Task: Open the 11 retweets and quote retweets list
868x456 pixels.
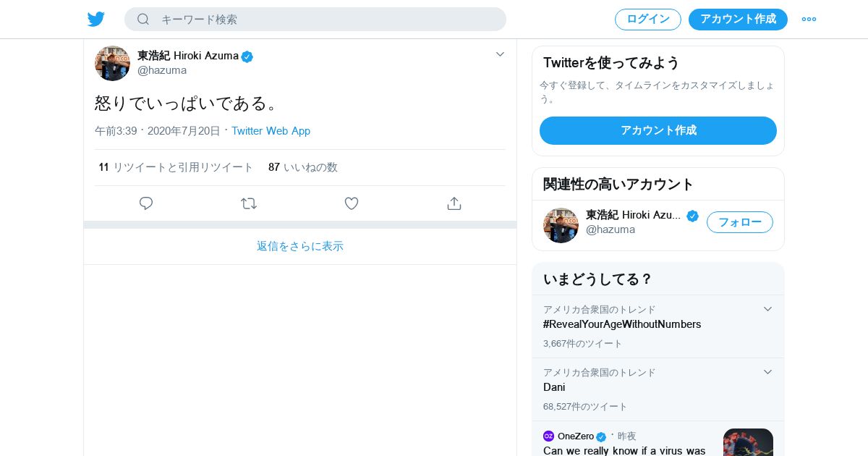Action: tap(176, 167)
